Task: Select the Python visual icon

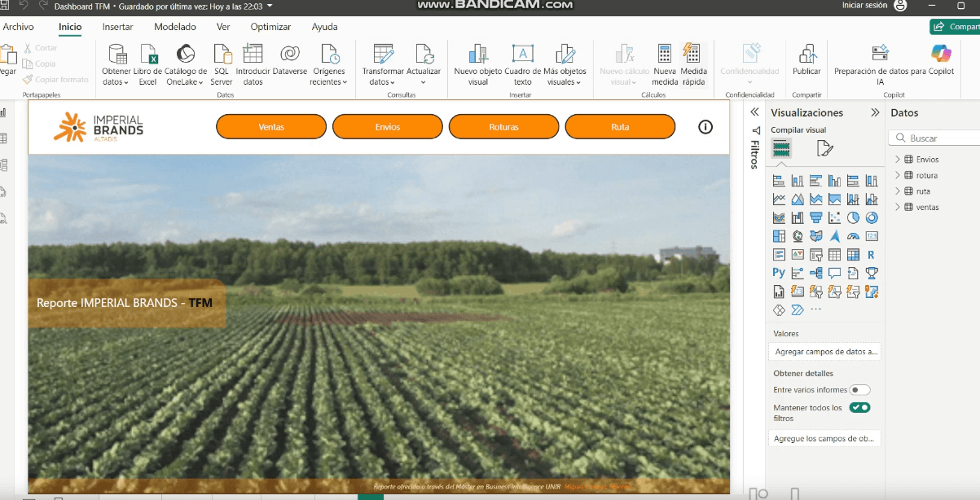Action: [x=778, y=273]
